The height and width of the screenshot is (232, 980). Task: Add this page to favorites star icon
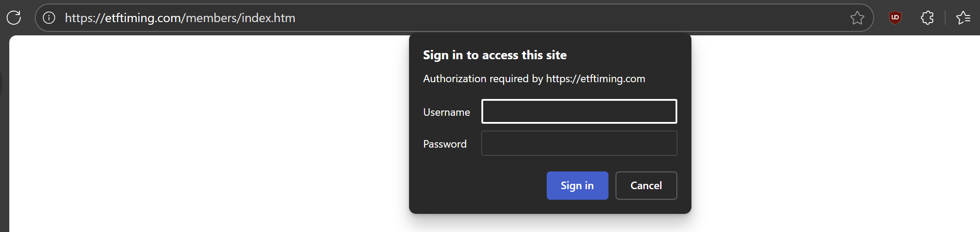pos(857,18)
